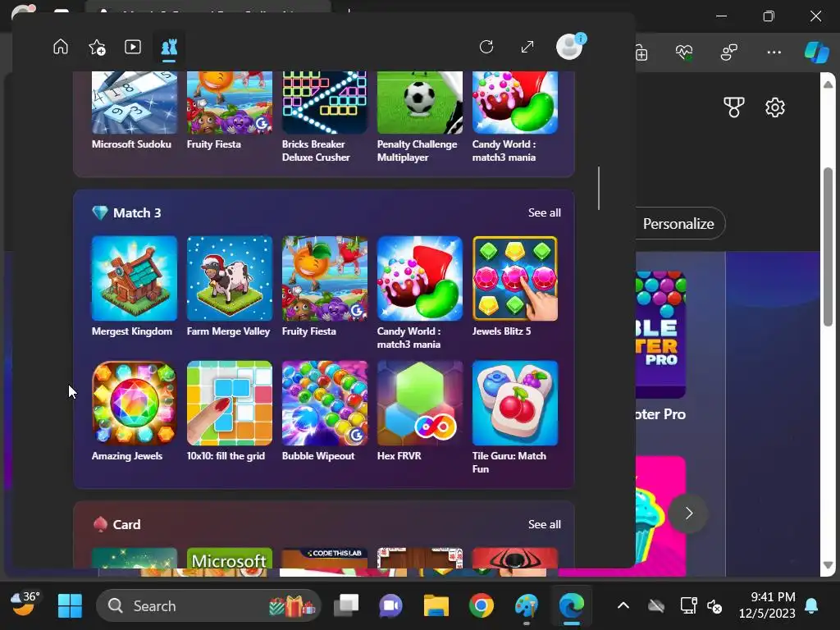
Task: Open Task View on taskbar
Action: pyautogui.click(x=347, y=606)
